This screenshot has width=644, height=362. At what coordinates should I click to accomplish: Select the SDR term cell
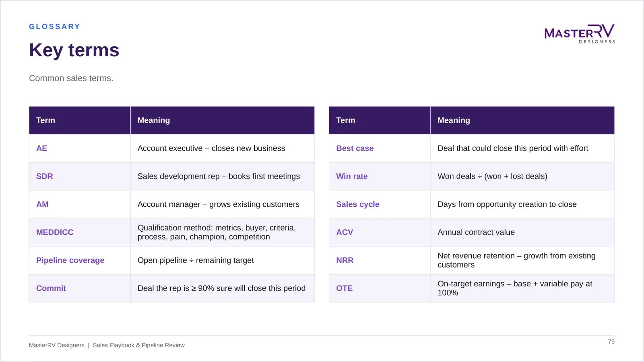coord(80,176)
